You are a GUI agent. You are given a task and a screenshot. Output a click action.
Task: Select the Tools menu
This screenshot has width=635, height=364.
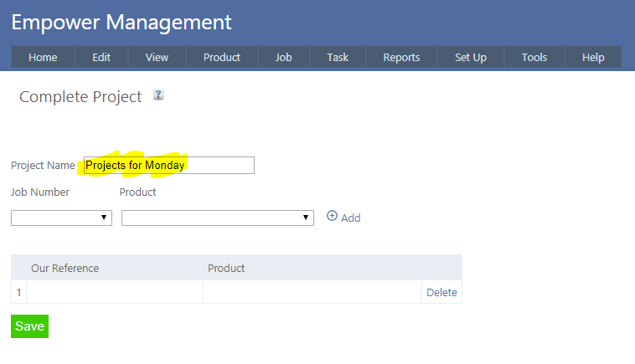coord(534,57)
